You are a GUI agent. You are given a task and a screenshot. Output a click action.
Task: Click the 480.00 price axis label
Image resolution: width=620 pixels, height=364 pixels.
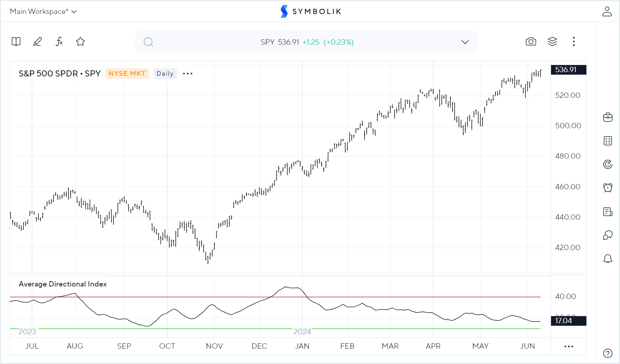point(568,156)
